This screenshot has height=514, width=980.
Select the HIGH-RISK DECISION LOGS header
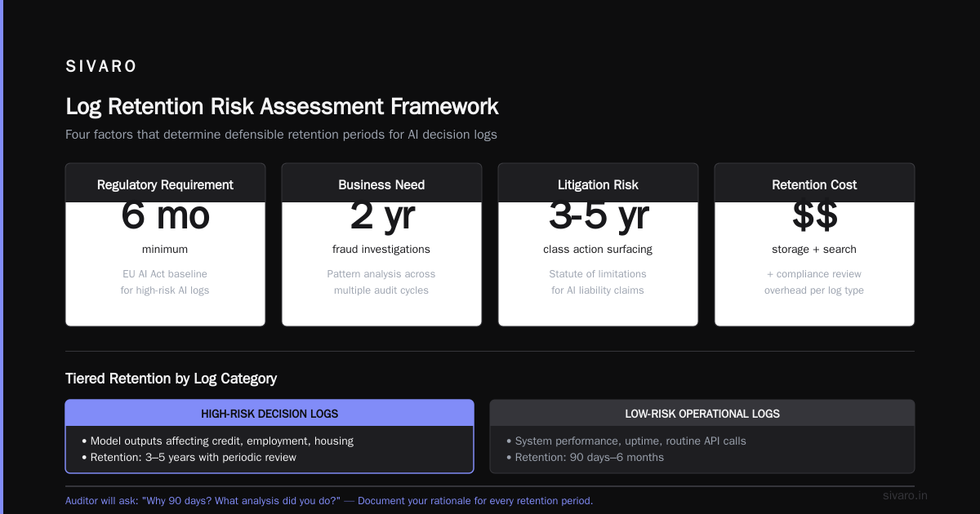(269, 414)
